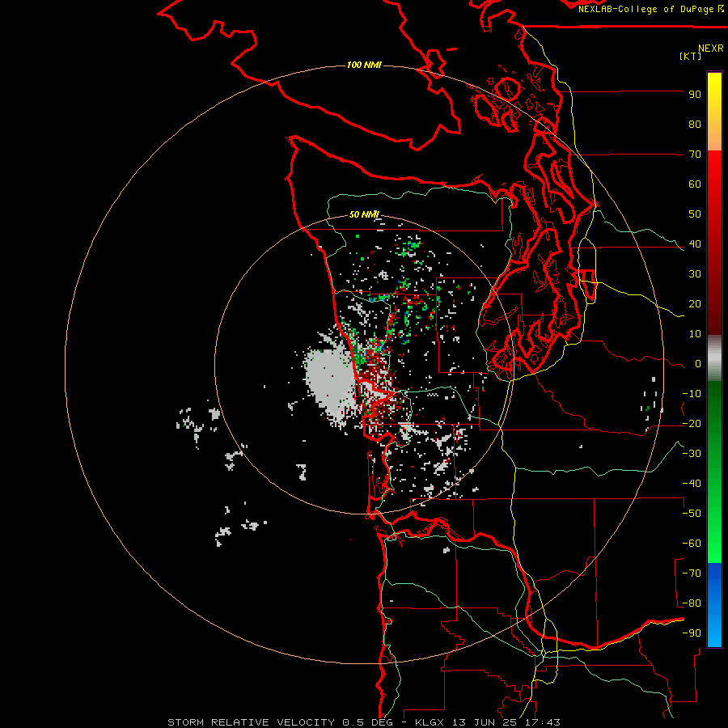Click the -90 scale value
This screenshot has height=728, width=728.
click(692, 633)
